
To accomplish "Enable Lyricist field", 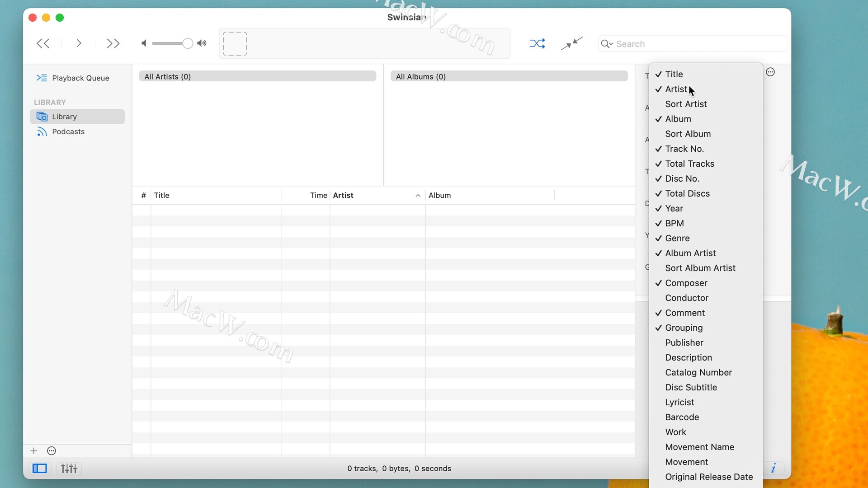I will point(706,402).
